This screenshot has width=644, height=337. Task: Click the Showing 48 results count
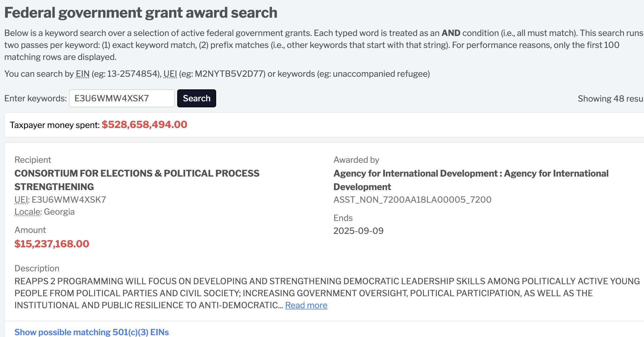[x=611, y=99]
